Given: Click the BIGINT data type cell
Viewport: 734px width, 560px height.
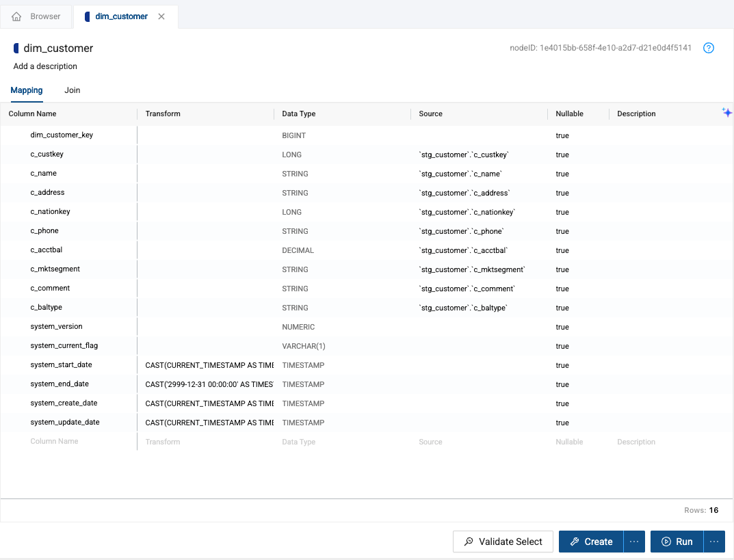Looking at the screenshot, I should 294,135.
